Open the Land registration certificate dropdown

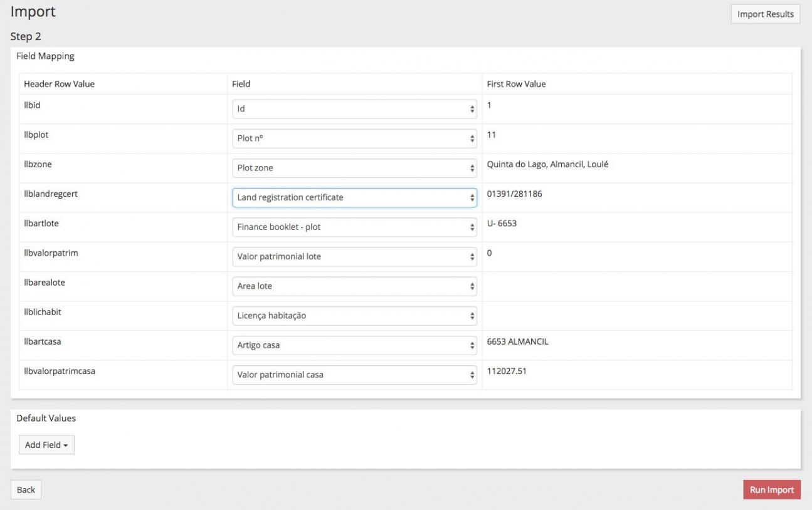tap(354, 197)
